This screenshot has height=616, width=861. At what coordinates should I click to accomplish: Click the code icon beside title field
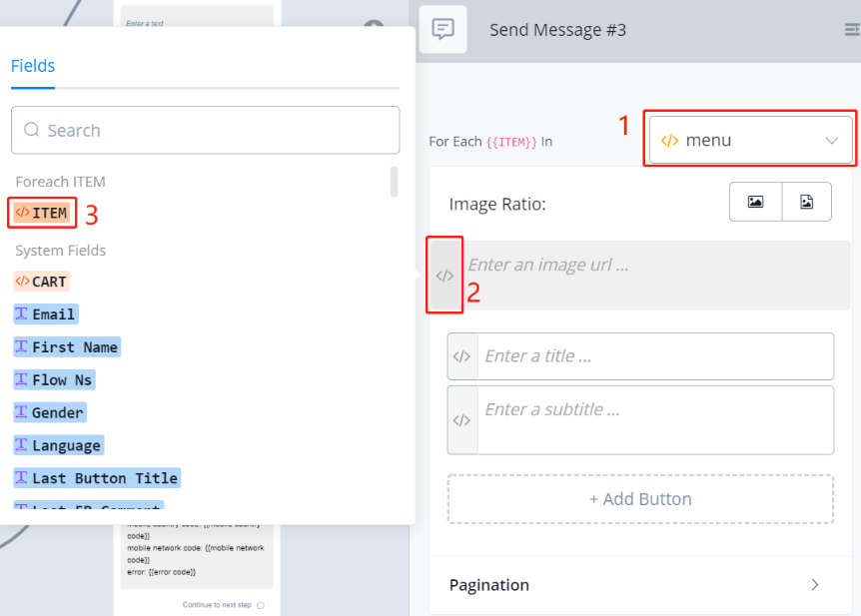coord(461,356)
